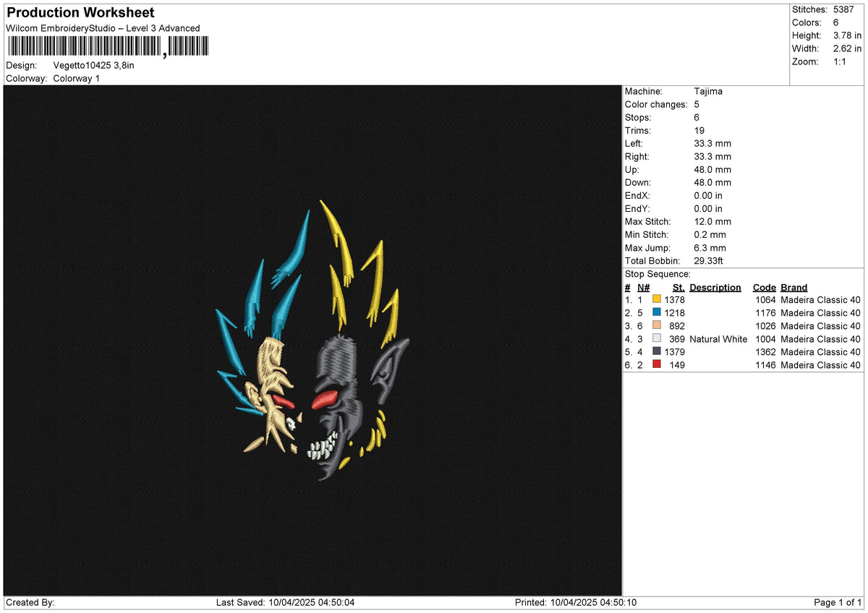Select the 'Colorway 1' value
This screenshot has width=868, height=613.
tap(77, 78)
